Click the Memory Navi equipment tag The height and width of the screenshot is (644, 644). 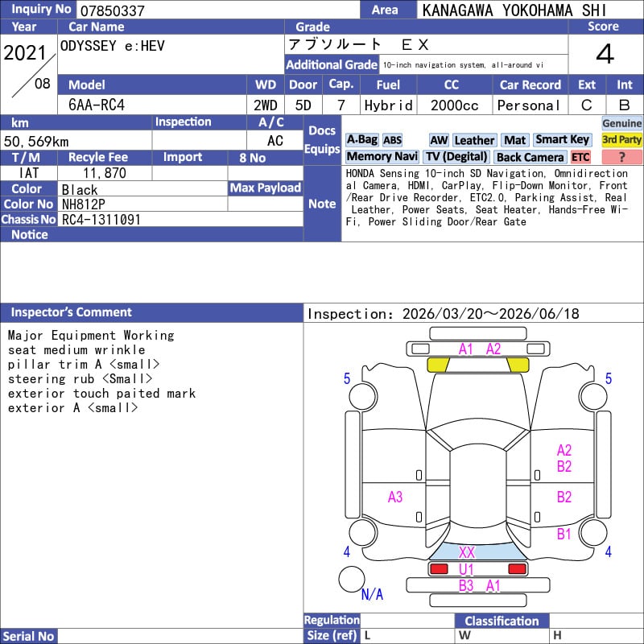pyautogui.click(x=382, y=157)
